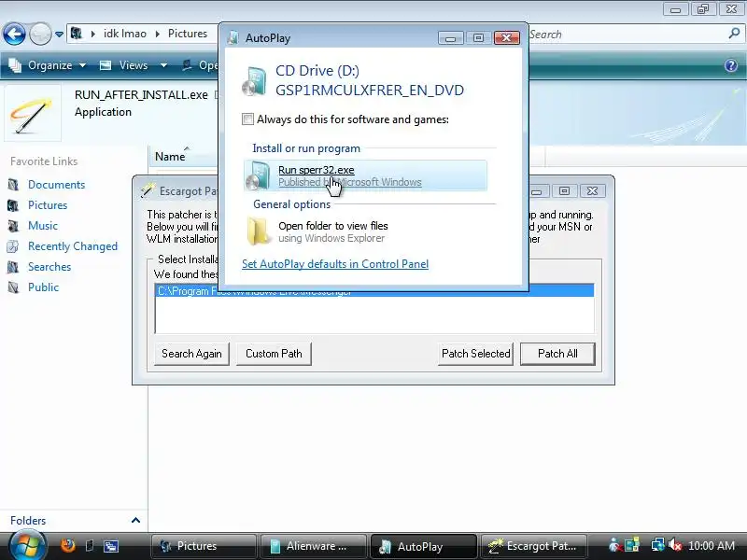Viewport: 747px width, 560px height.
Task: Switch to AutoPlay taskbar button
Action: tap(424, 546)
